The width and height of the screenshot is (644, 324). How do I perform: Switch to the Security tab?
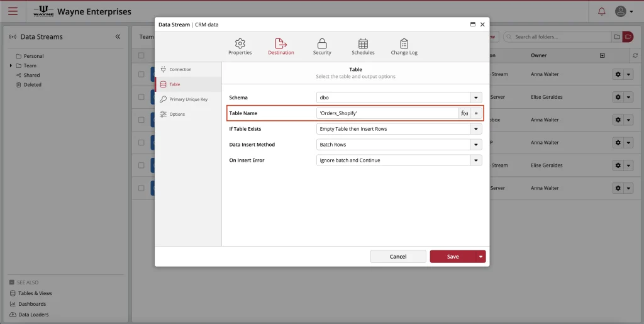322,47
